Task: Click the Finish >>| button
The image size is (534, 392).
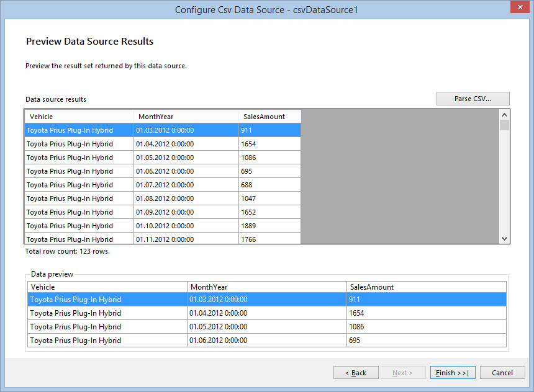Action: coord(453,373)
